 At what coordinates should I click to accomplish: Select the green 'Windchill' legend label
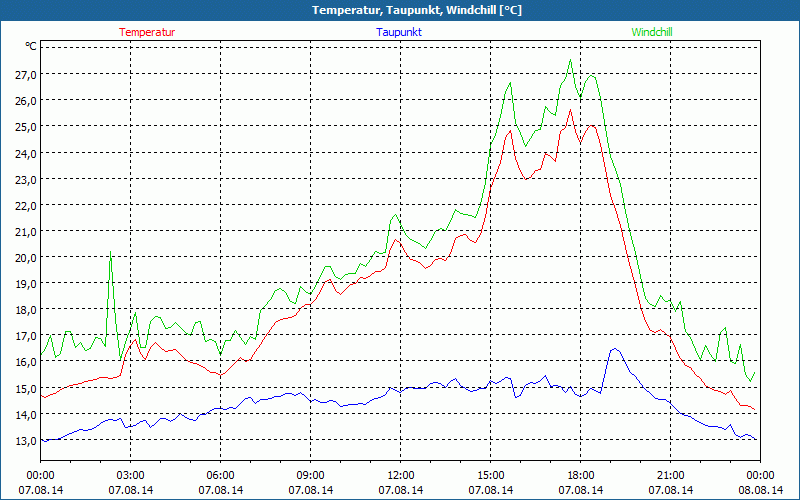click(x=652, y=32)
